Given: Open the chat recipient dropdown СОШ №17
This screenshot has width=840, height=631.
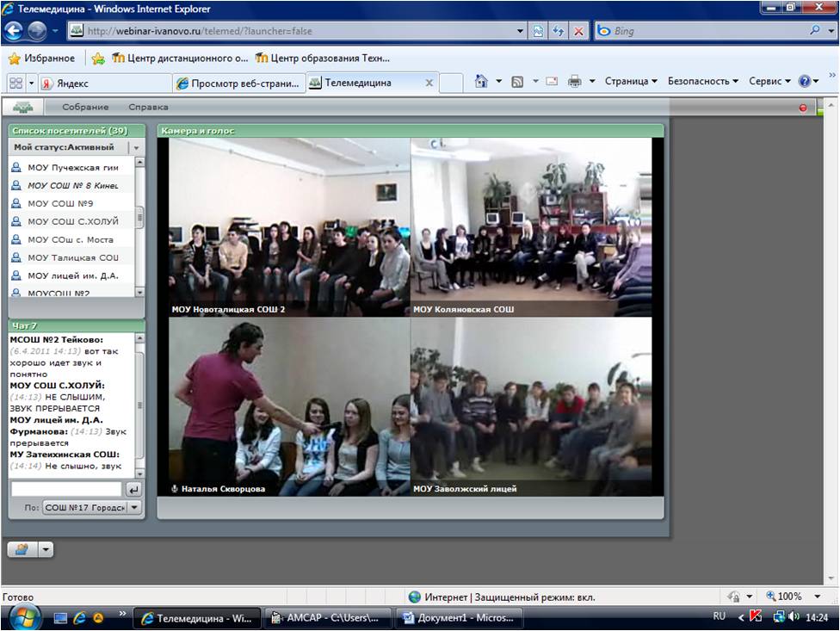Looking at the screenshot, I should (91, 507).
